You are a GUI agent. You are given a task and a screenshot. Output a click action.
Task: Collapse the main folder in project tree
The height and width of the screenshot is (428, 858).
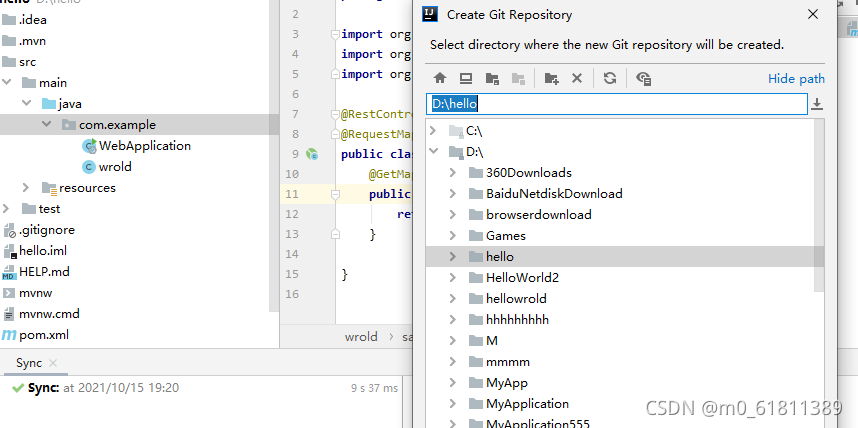(7, 83)
